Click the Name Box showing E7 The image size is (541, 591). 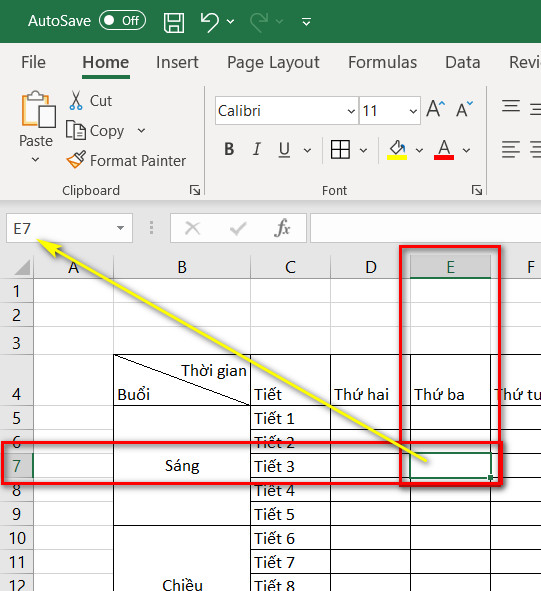(60, 228)
